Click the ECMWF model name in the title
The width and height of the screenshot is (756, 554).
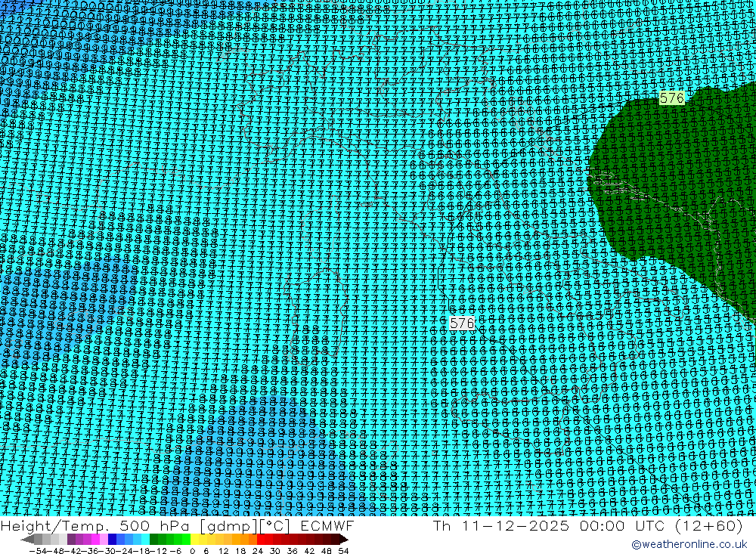pyautogui.click(x=327, y=526)
